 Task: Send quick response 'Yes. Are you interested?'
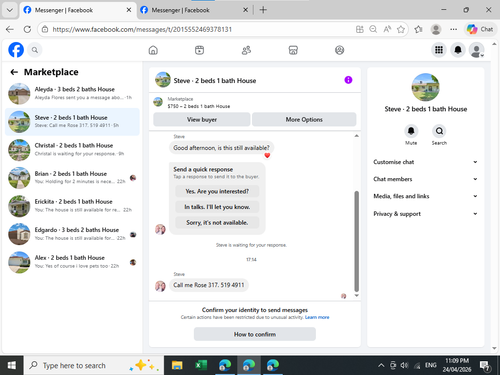tap(217, 191)
